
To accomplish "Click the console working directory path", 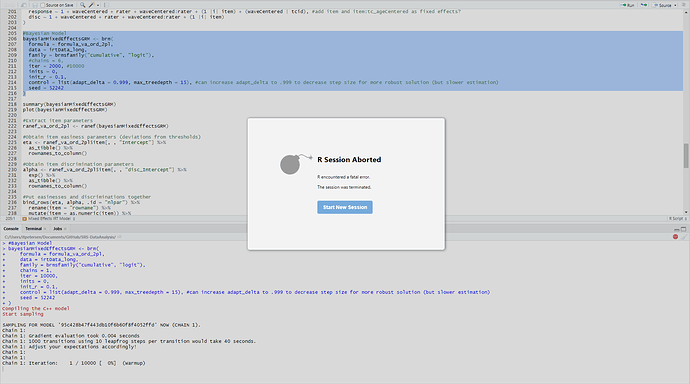I will coord(60,237).
